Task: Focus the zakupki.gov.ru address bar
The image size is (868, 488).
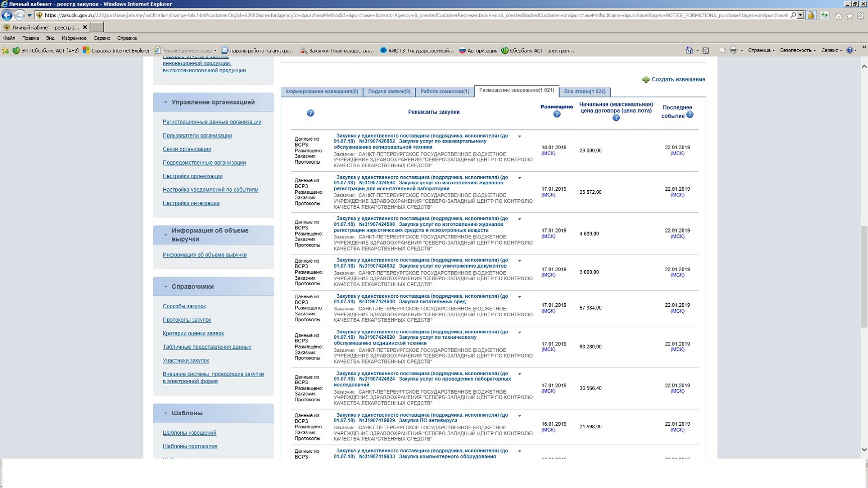Action: 416,16
